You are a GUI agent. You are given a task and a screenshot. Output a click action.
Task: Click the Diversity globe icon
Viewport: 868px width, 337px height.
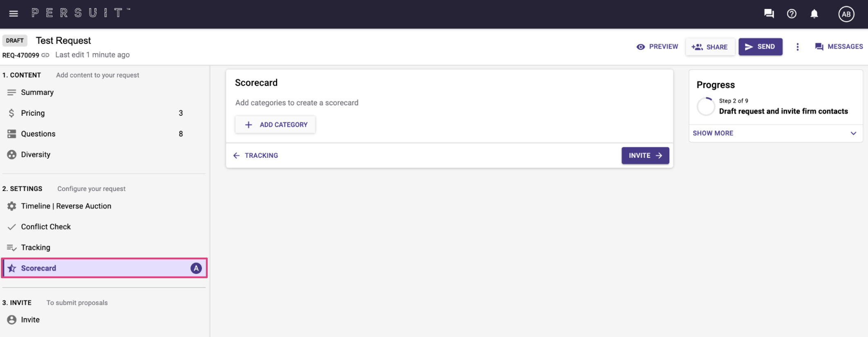[11, 155]
